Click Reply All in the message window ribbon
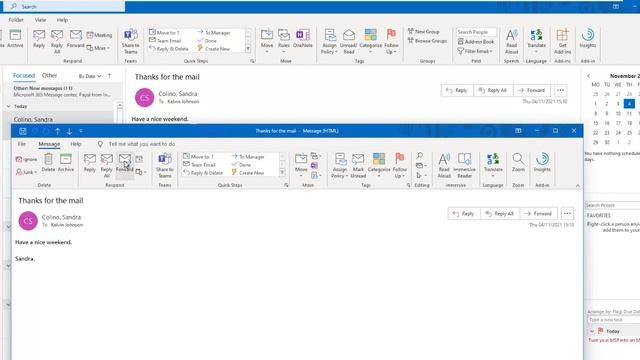The height and width of the screenshot is (360, 640). click(x=107, y=165)
